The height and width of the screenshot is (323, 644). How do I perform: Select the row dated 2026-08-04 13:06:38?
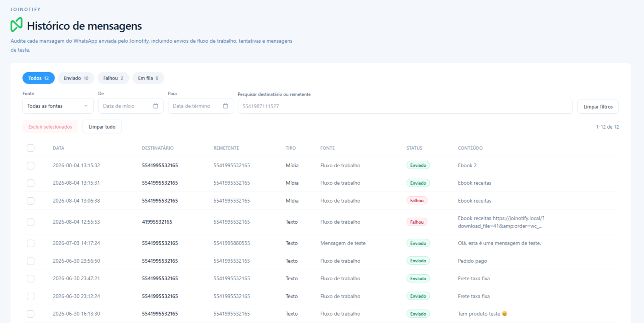[x=31, y=201]
